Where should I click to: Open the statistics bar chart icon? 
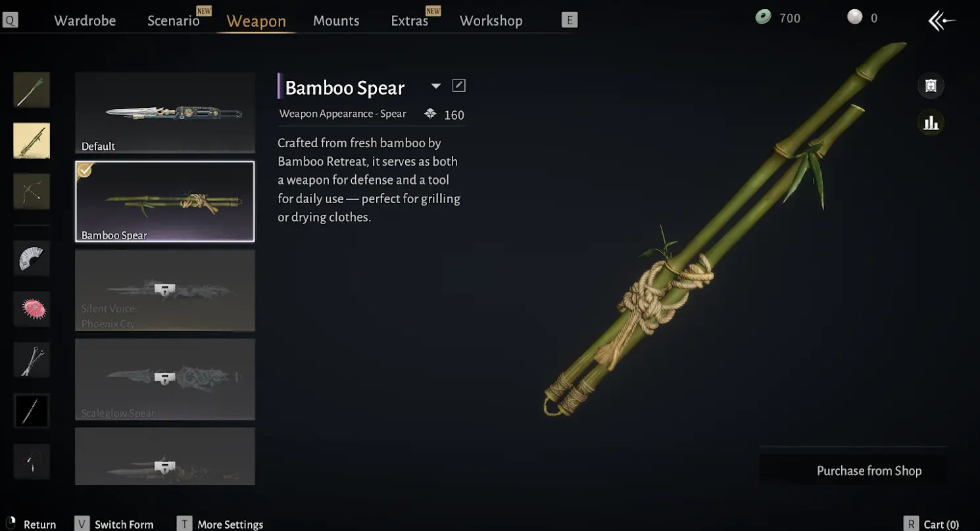tap(931, 123)
